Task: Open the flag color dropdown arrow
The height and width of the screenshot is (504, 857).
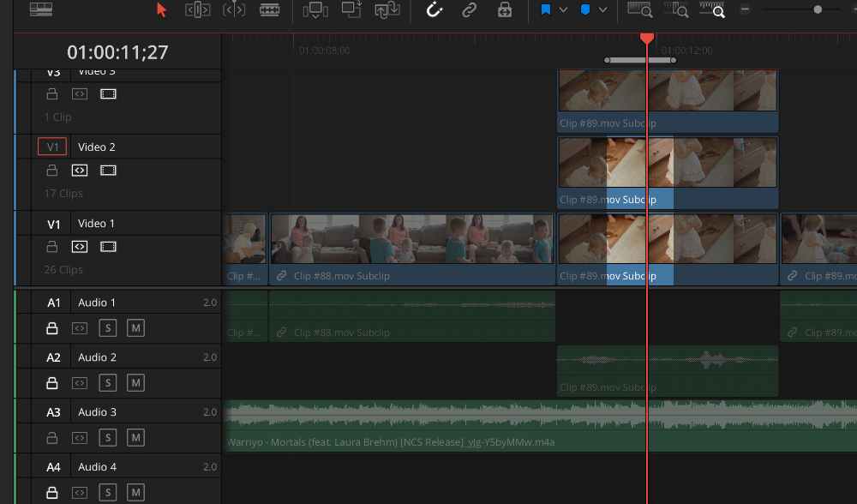Action: click(x=564, y=9)
